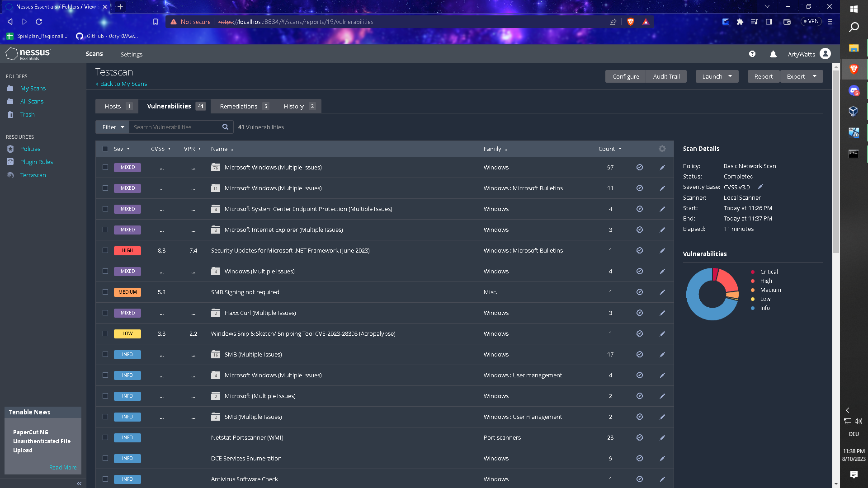Tick the checkbox next to Netstat Portscanner (WMI)

pyautogui.click(x=105, y=437)
